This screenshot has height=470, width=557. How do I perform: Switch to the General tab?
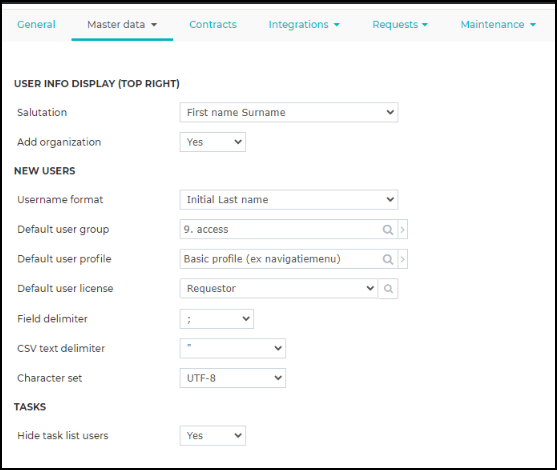pyautogui.click(x=36, y=25)
